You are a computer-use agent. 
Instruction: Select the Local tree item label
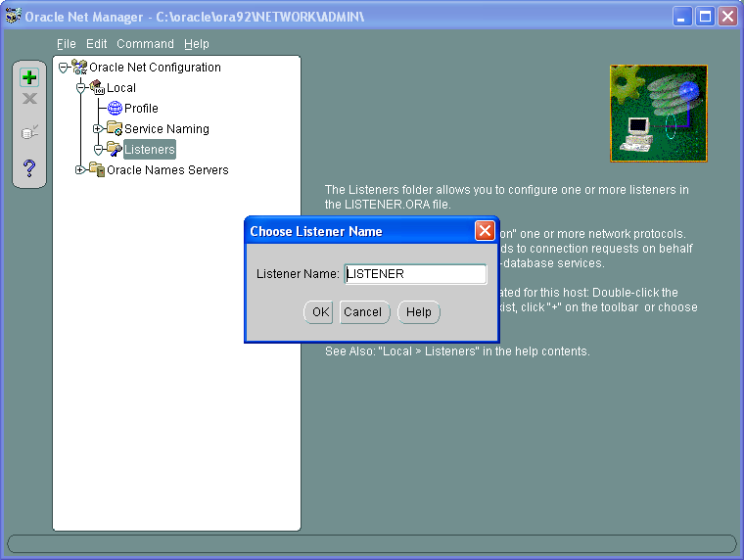coord(121,88)
